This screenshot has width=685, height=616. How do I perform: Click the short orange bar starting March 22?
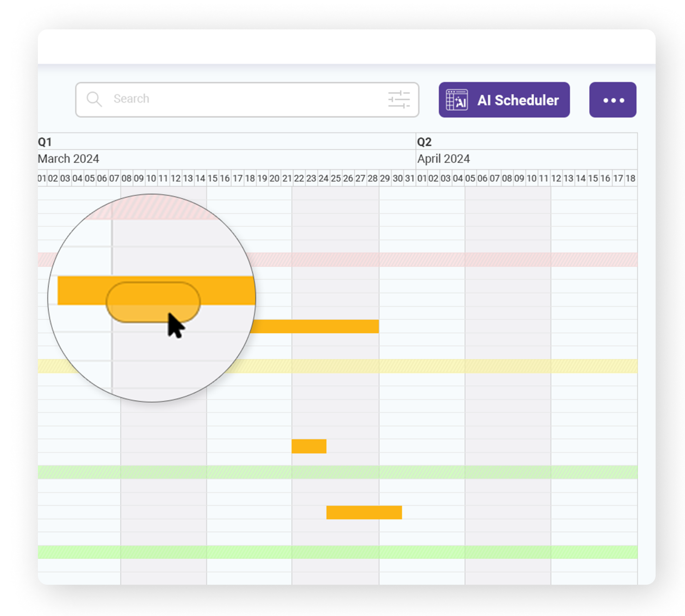click(x=309, y=446)
